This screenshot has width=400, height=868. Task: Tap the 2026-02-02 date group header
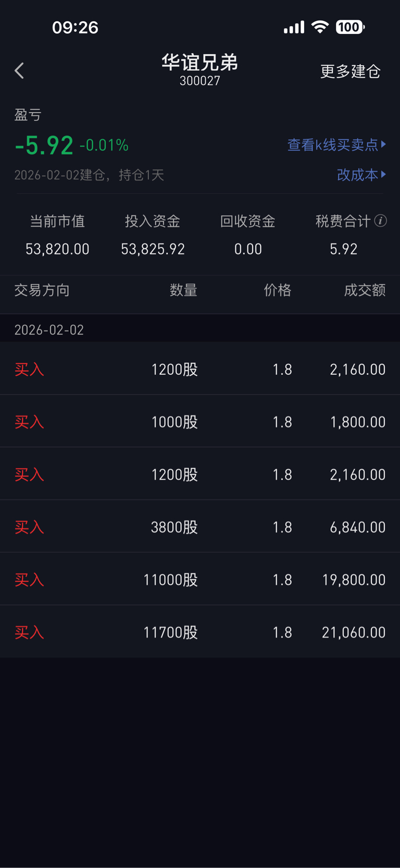[49, 330]
